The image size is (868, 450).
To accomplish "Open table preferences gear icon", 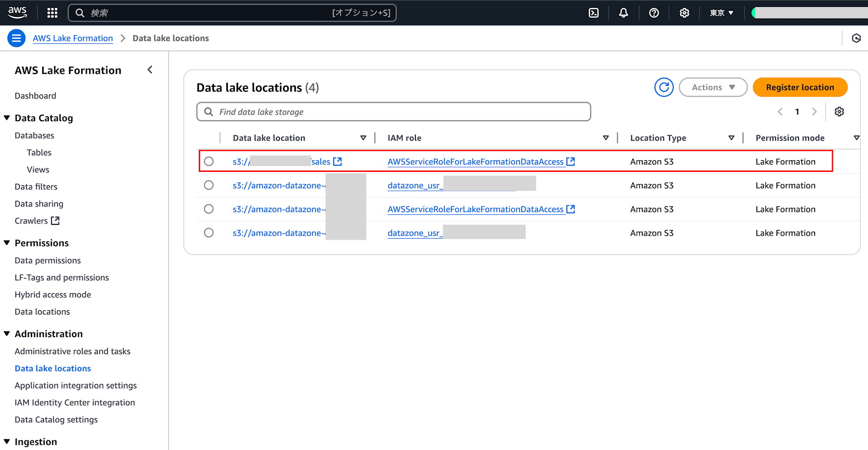I will click(x=839, y=112).
